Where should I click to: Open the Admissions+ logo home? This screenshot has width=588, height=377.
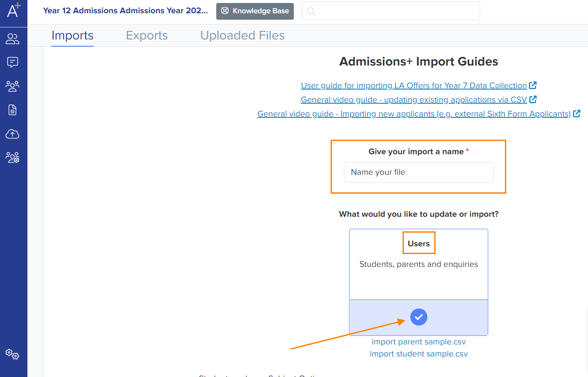(13, 10)
